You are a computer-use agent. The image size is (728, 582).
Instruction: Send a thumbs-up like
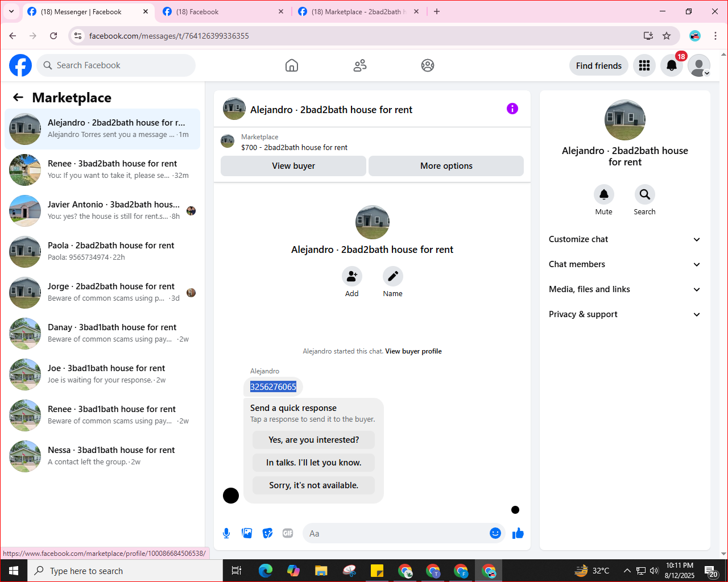[x=518, y=533]
